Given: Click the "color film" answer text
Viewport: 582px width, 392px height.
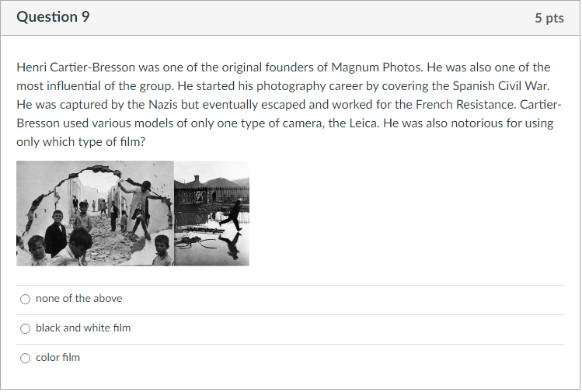Looking at the screenshot, I should pos(58,357).
